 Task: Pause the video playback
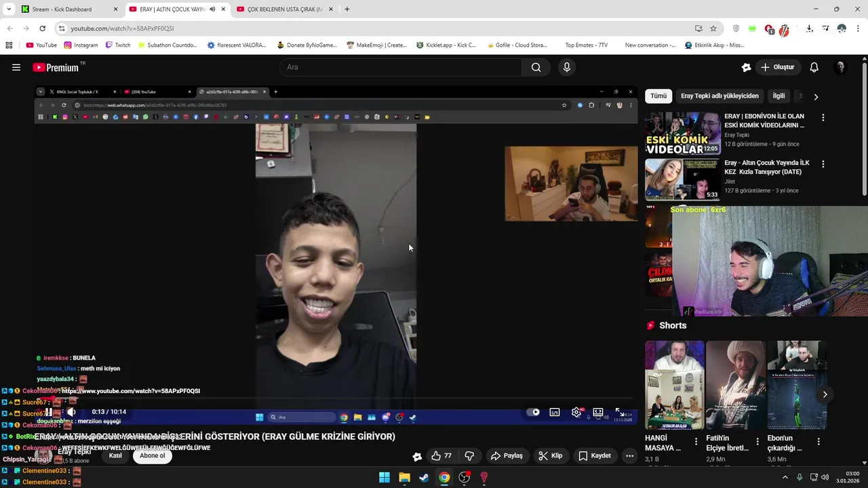click(x=49, y=412)
